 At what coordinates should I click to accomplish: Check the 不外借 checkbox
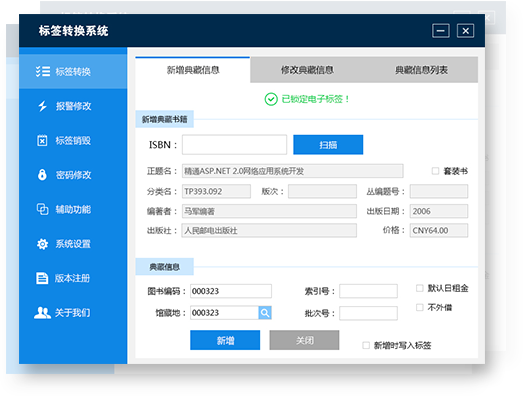[x=420, y=307]
